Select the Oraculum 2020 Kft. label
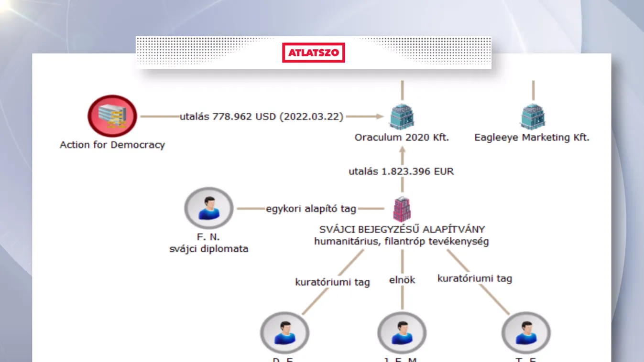The height and width of the screenshot is (362, 644). click(402, 138)
